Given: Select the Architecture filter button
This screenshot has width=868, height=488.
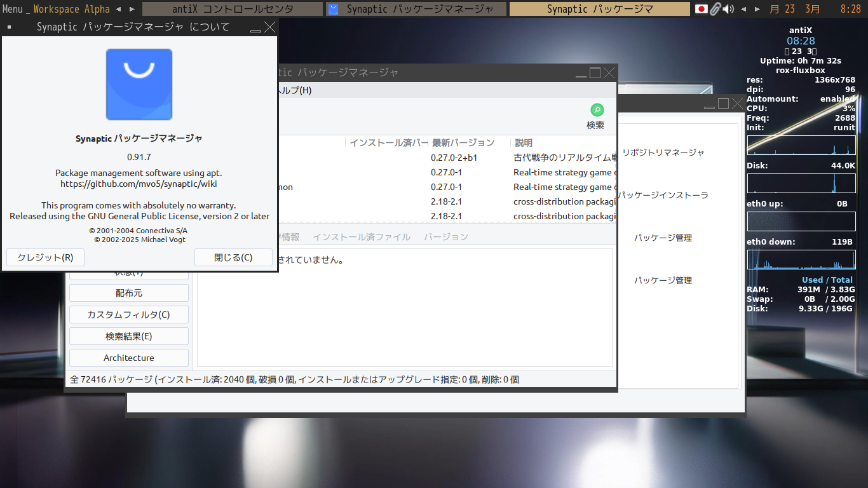Looking at the screenshot, I should 128,357.
